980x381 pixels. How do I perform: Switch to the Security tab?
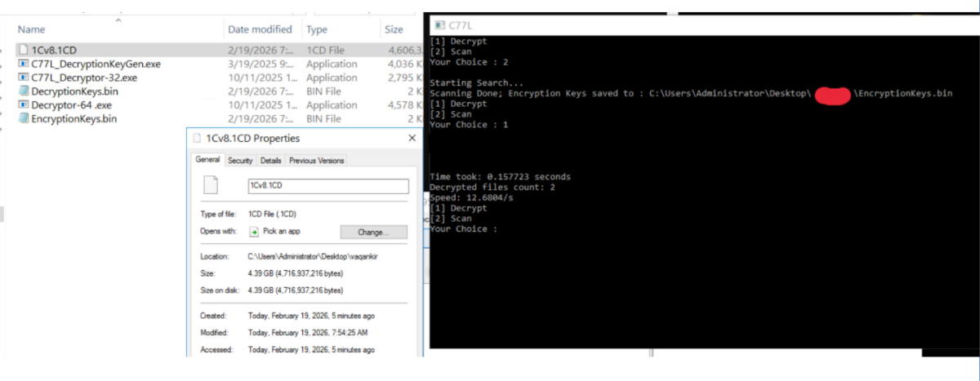240,161
